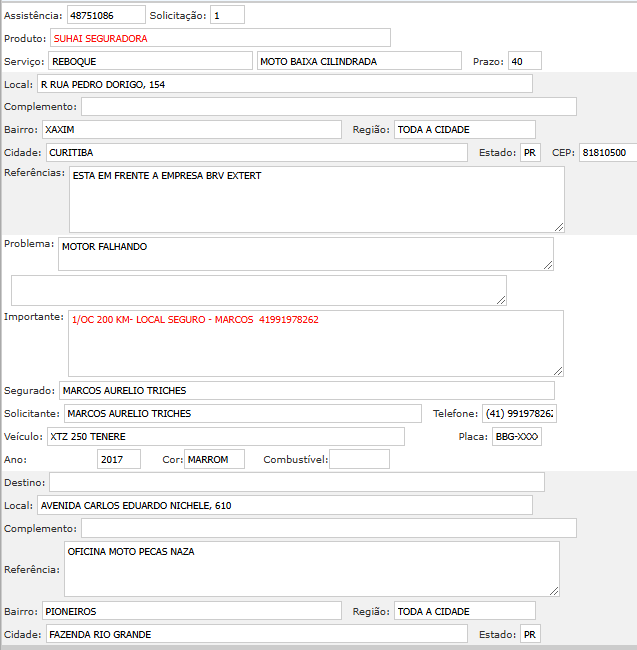Click the empty Combustível field

(x=359, y=459)
